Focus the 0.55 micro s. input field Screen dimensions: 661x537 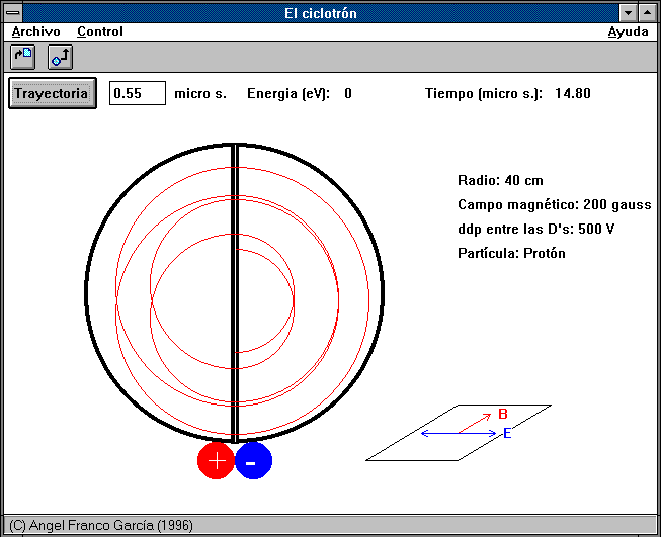point(137,93)
